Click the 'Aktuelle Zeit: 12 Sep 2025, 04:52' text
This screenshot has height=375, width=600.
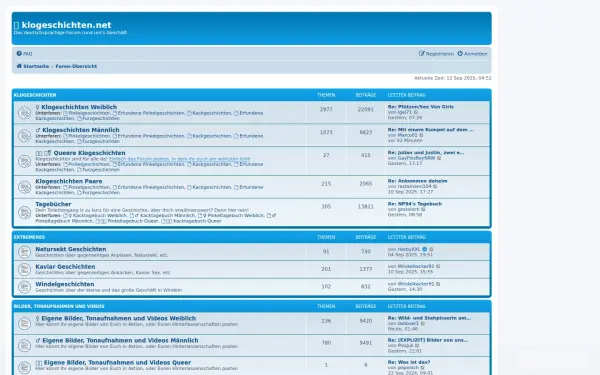point(453,78)
